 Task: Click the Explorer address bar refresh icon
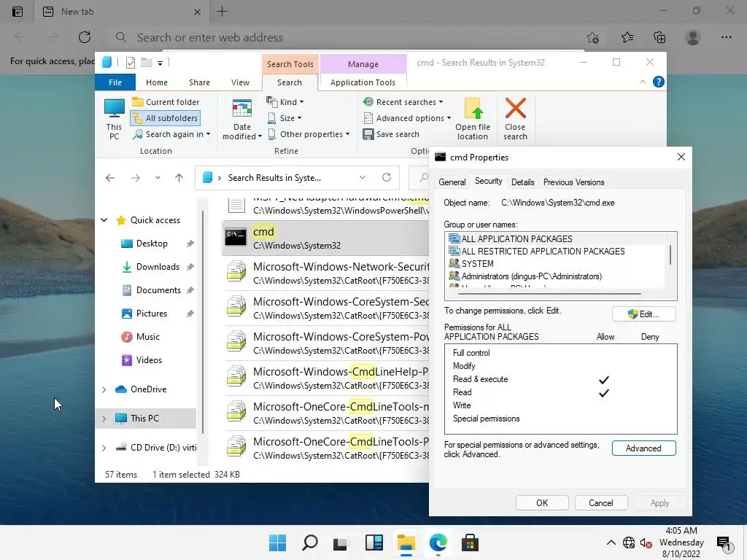tap(387, 177)
